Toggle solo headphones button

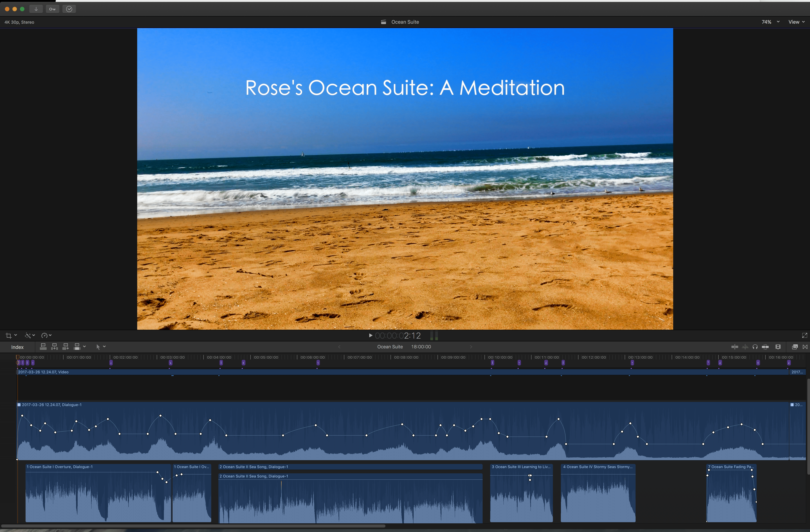(x=755, y=347)
